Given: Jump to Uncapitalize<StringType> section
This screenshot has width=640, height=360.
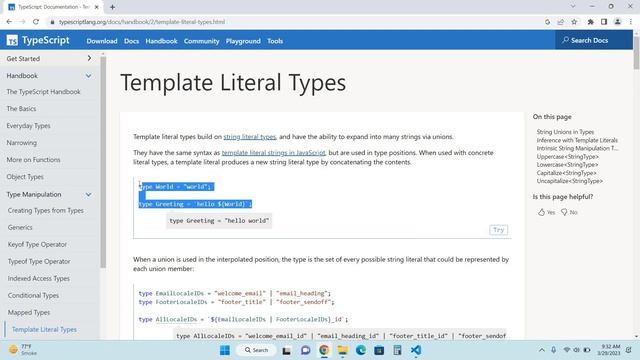Looking at the screenshot, I should click(x=569, y=181).
